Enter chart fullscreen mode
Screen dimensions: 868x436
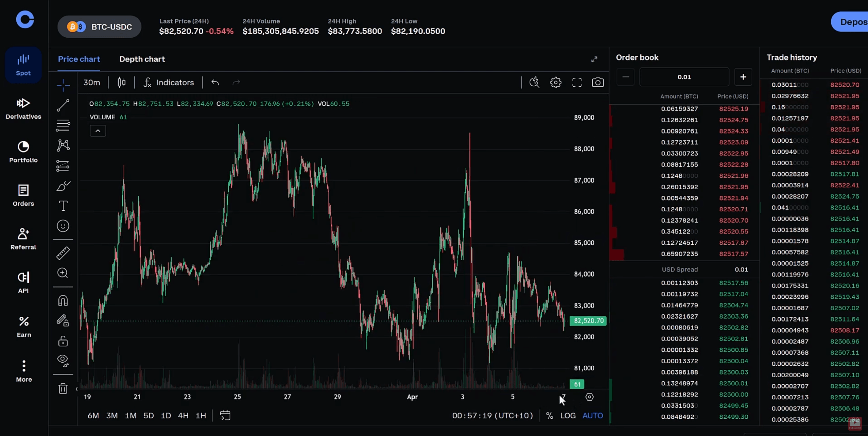click(x=577, y=83)
